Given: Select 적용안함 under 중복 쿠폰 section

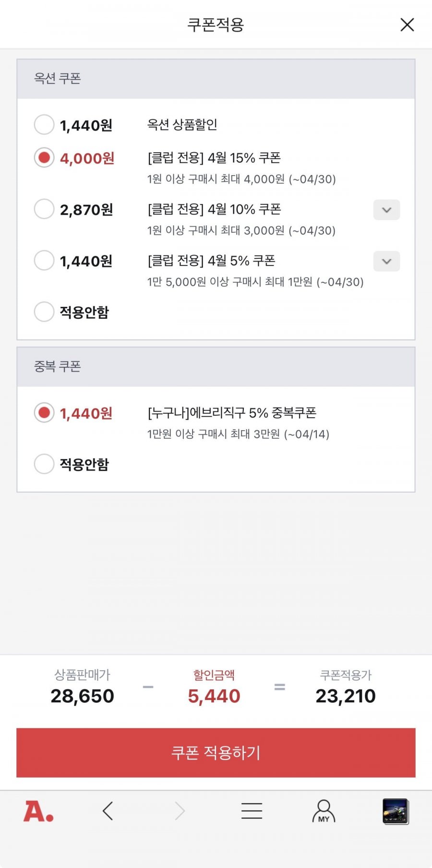Looking at the screenshot, I should 44,464.
